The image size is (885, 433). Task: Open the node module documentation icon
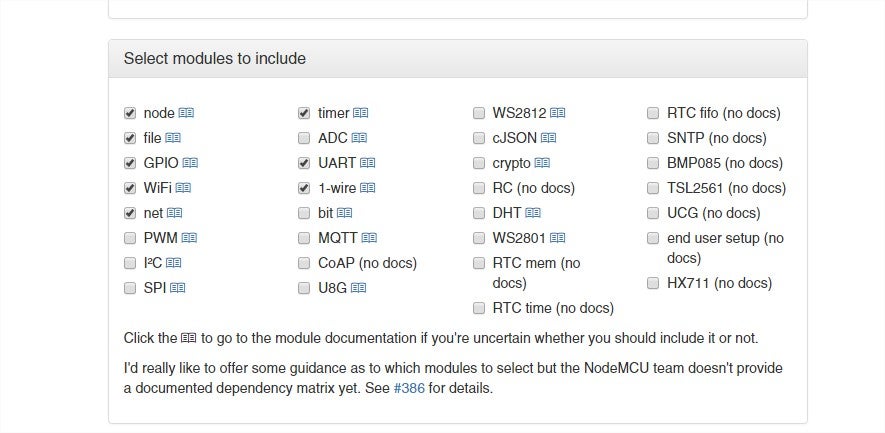pos(187,113)
